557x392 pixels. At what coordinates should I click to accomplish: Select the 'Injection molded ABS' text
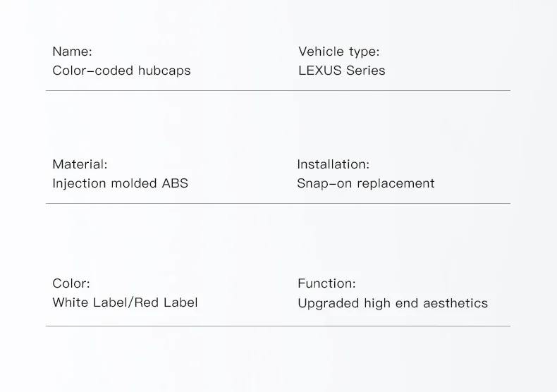click(x=120, y=183)
